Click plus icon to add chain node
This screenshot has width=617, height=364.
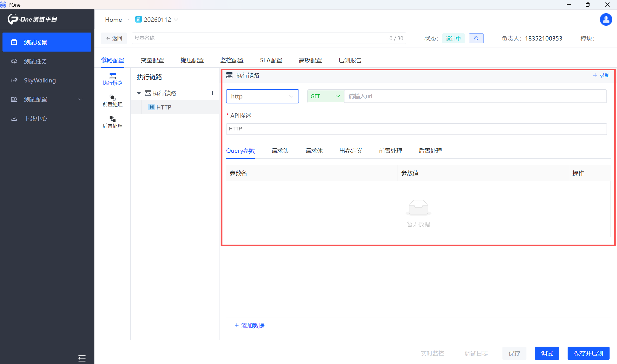[212, 93]
